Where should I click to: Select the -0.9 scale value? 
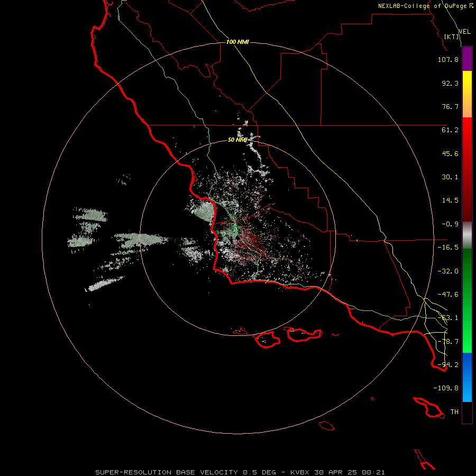tap(450, 224)
